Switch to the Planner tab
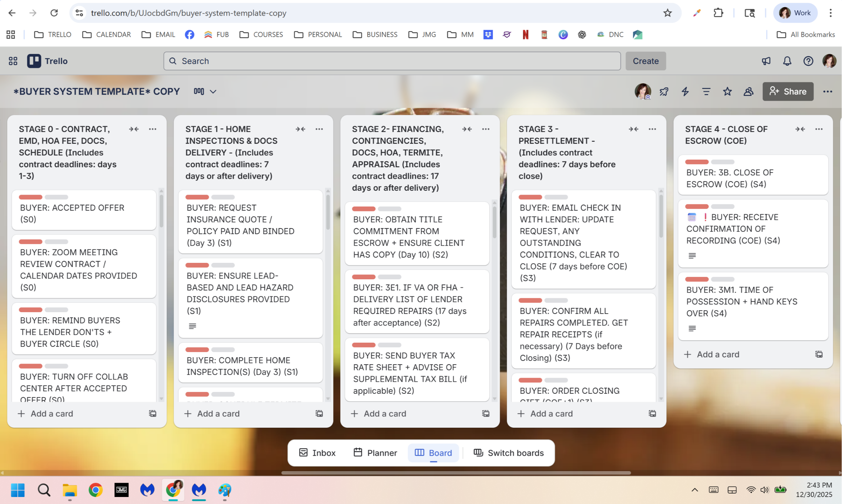Viewport: 842px width, 504px height. [375, 453]
